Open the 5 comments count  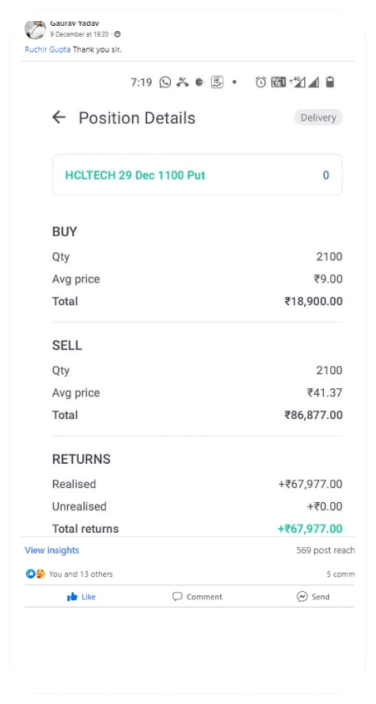(341, 574)
